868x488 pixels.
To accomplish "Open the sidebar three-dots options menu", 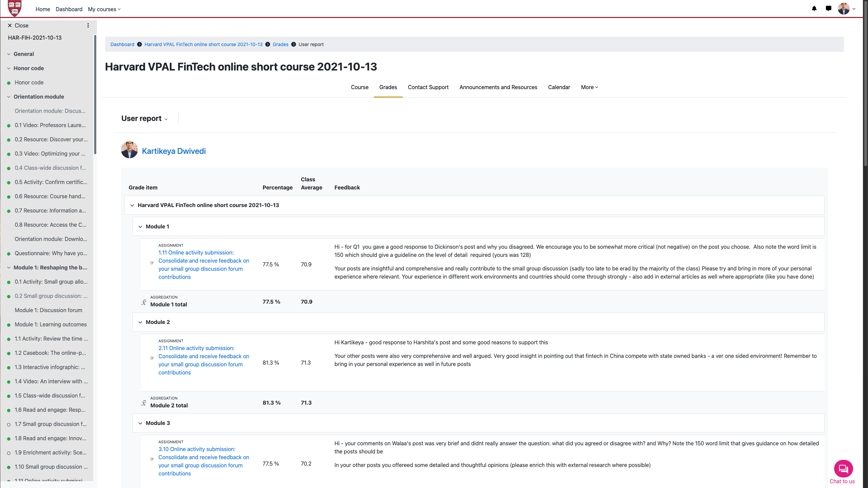I will pyautogui.click(x=88, y=25).
